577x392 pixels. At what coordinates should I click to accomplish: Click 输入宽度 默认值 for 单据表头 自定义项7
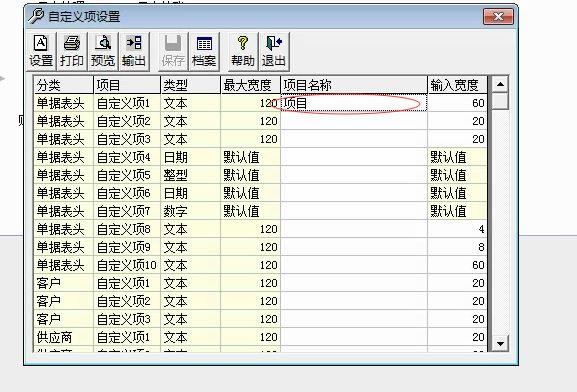457,211
